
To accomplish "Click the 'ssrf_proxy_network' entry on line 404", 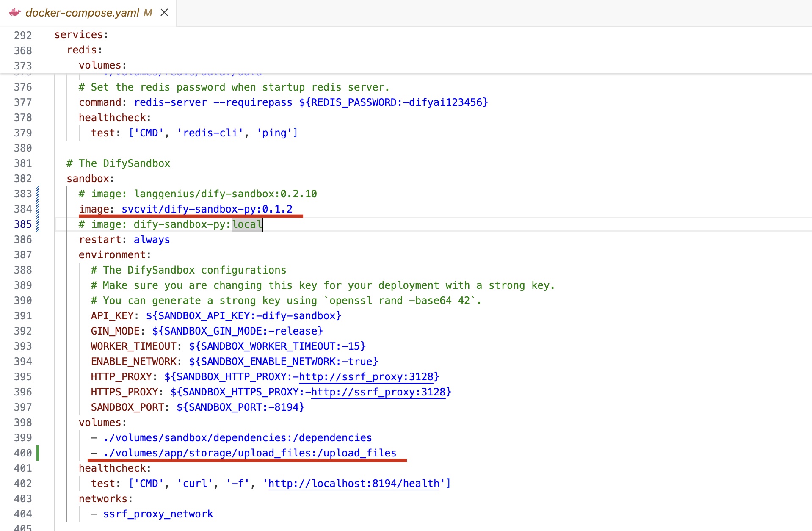I will (x=158, y=514).
